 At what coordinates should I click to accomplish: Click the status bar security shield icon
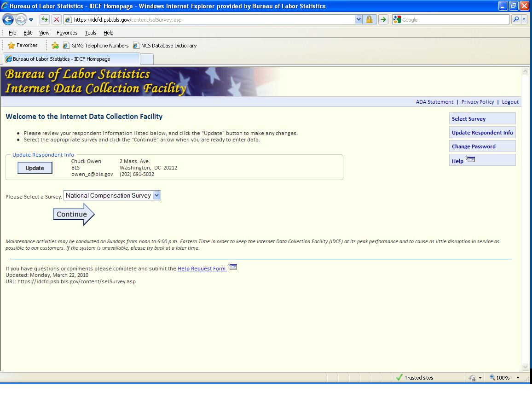[x=472, y=378]
